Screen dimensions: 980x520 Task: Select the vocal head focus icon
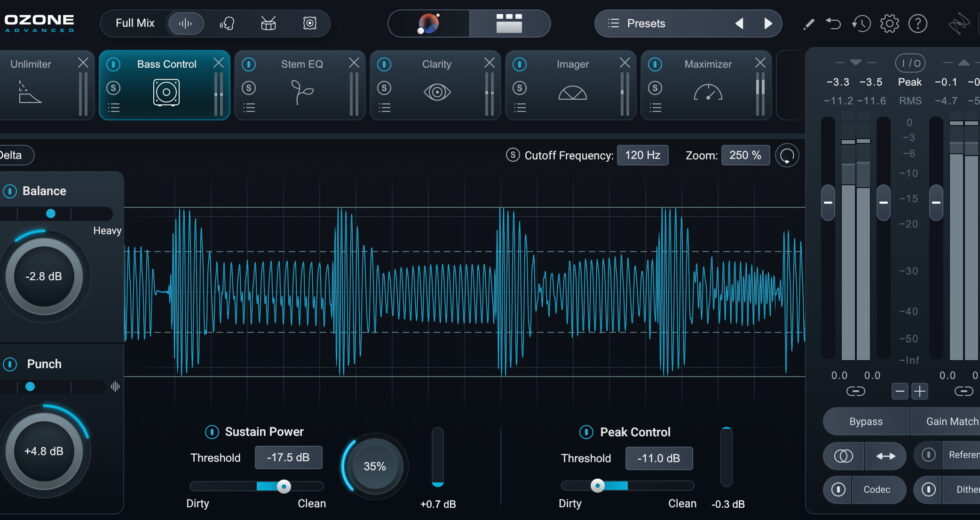click(227, 24)
